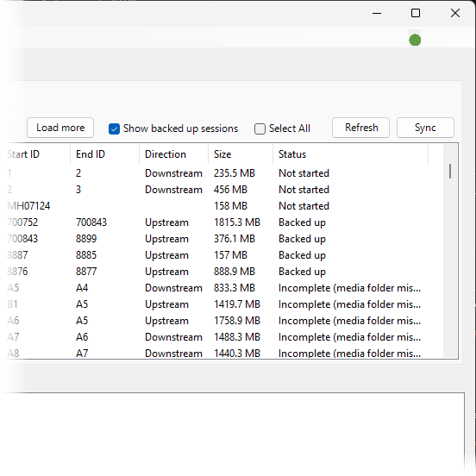Sort by the Direction column header
The image size is (476, 476).
174,154
